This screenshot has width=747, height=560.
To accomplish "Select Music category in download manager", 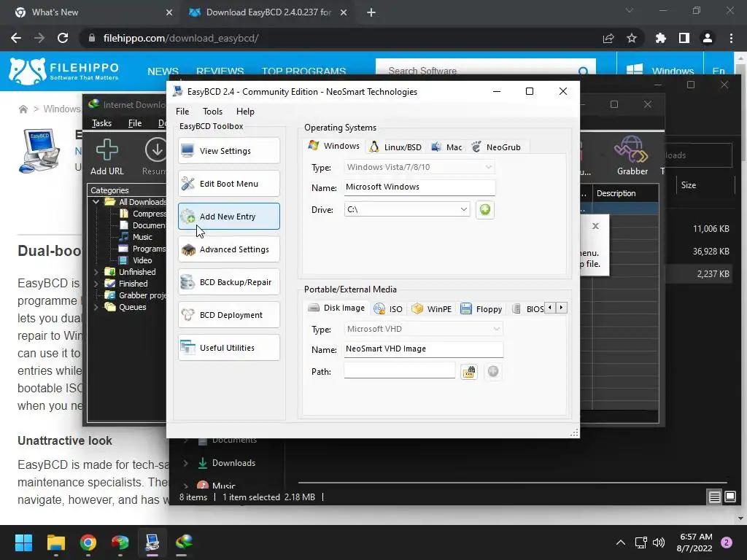I will [x=142, y=237].
